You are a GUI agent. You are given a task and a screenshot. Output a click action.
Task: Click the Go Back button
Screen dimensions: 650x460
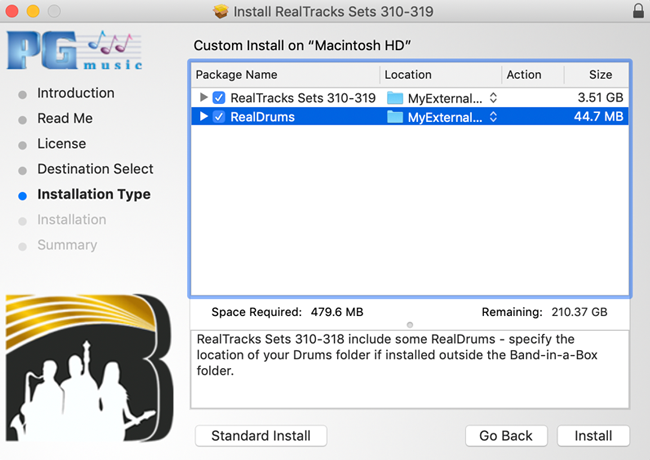(x=506, y=436)
